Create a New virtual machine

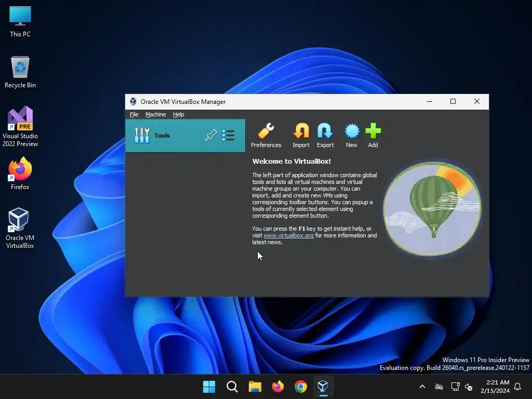[x=352, y=136]
